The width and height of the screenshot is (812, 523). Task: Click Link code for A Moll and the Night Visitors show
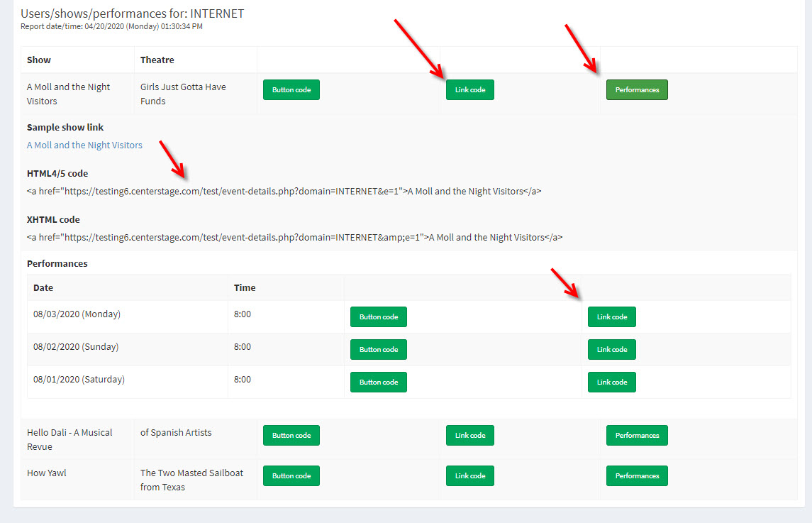click(x=469, y=89)
